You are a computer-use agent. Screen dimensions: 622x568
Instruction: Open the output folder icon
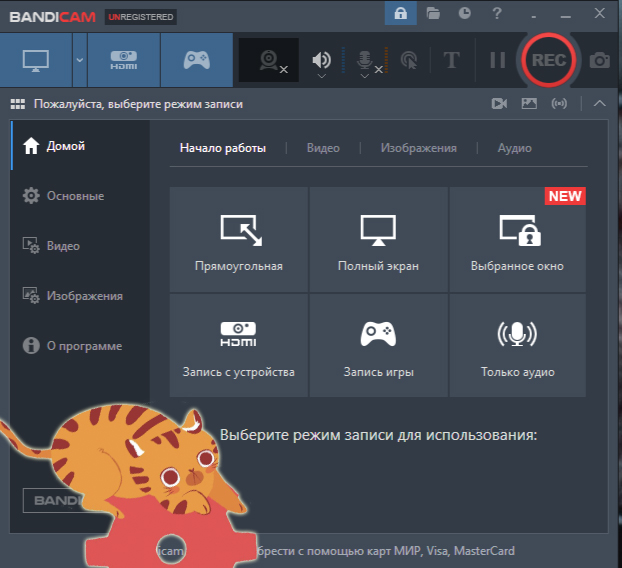point(433,13)
